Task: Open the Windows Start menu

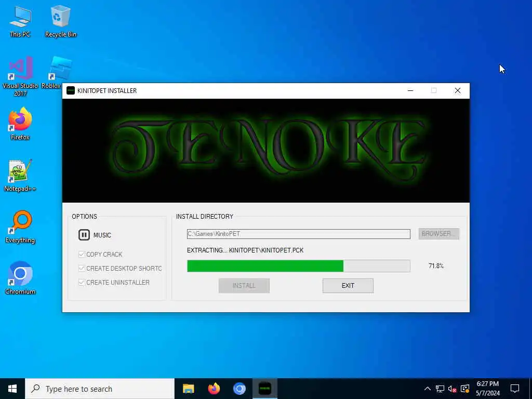Action: 12,389
